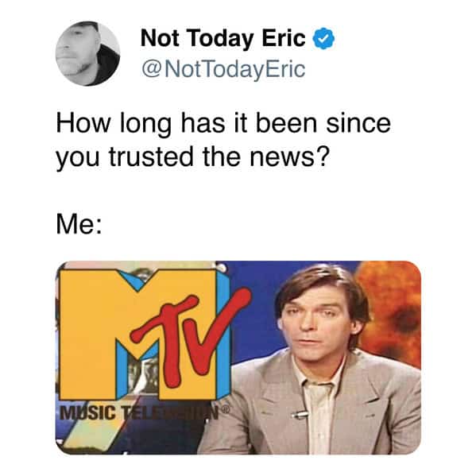Click the question mark ending the tweet

tap(323, 156)
